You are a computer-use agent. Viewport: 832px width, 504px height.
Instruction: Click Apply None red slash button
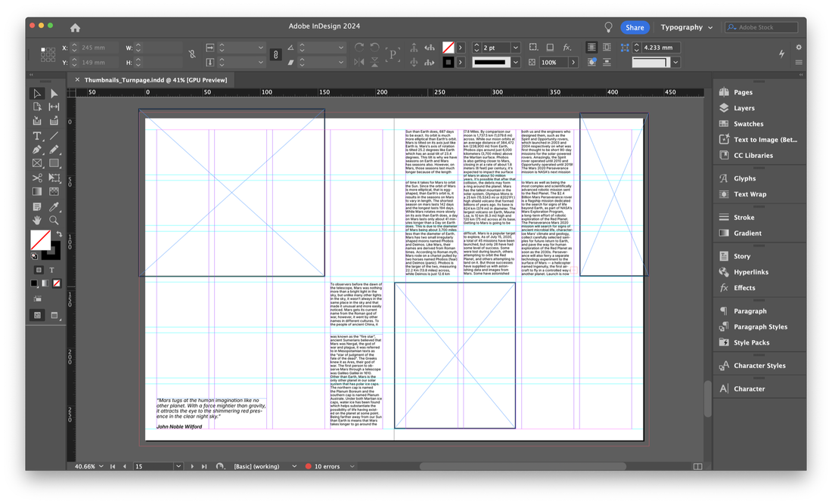point(57,283)
